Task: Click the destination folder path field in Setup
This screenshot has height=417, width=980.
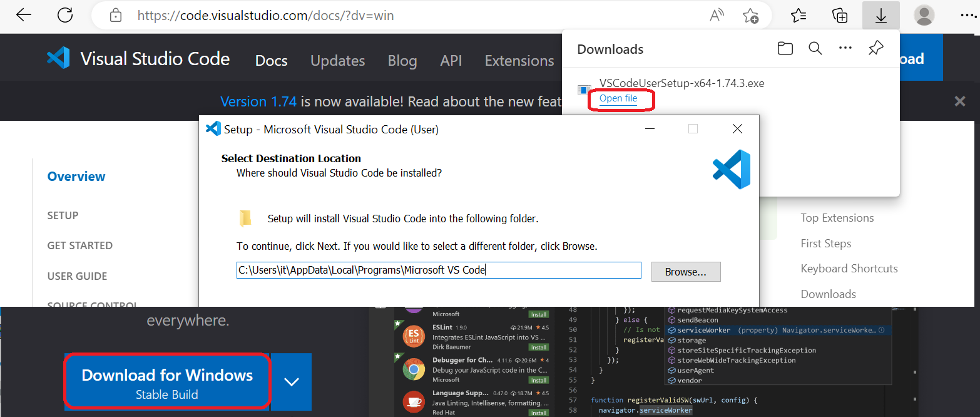Action: pos(439,270)
